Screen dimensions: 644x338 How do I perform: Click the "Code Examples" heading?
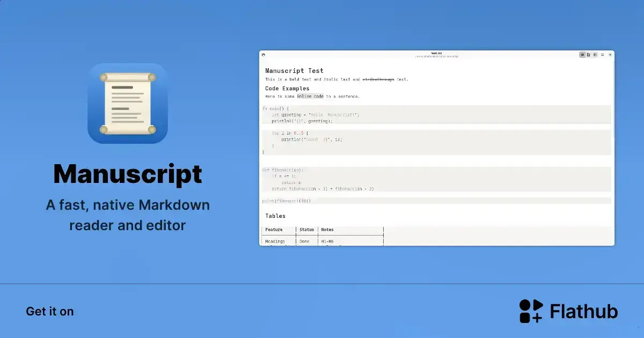(x=287, y=89)
